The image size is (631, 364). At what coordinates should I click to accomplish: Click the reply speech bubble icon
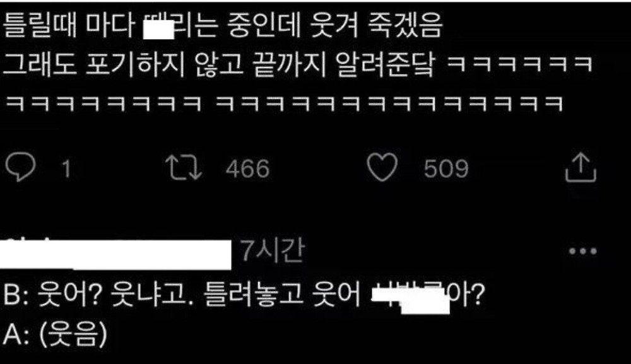[x=21, y=167]
